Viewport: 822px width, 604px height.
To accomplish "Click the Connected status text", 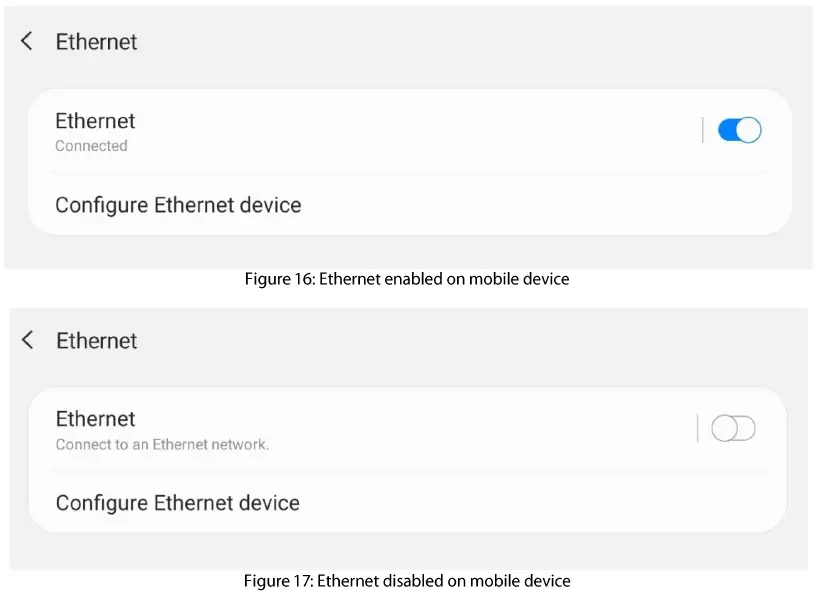I will click(91, 146).
